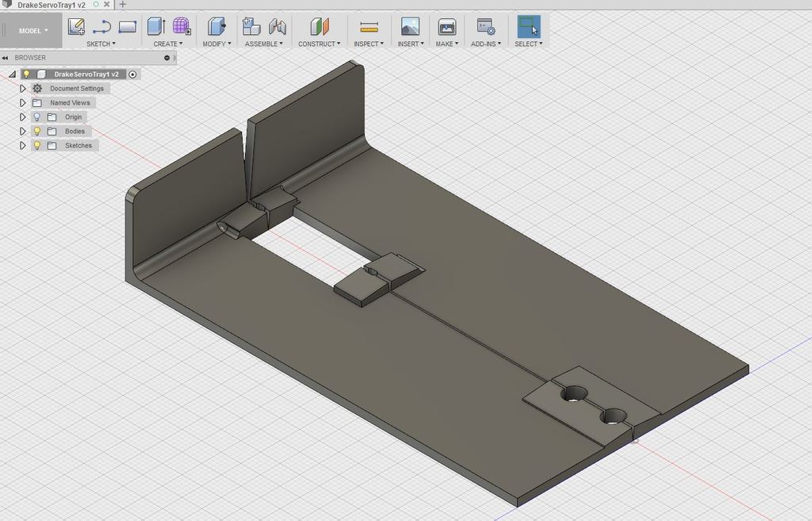The width and height of the screenshot is (812, 521).
Task: Choose the Rectangle sketch tool
Action: pyautogui.click(x=127, y=27)
